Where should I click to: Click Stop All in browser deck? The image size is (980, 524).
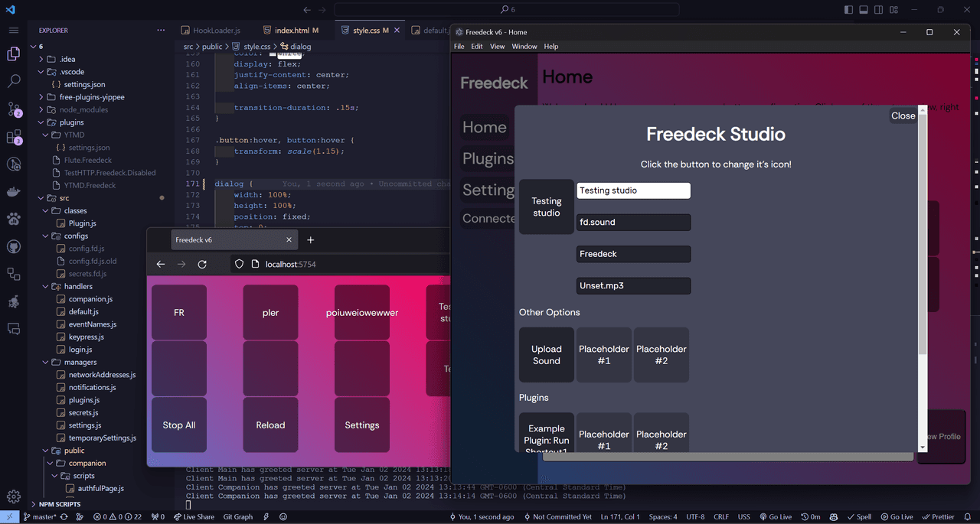pos(179,425)
